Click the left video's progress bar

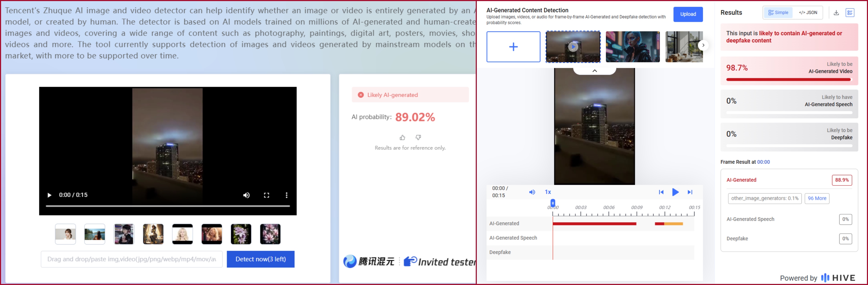click(x=168, y=205)
